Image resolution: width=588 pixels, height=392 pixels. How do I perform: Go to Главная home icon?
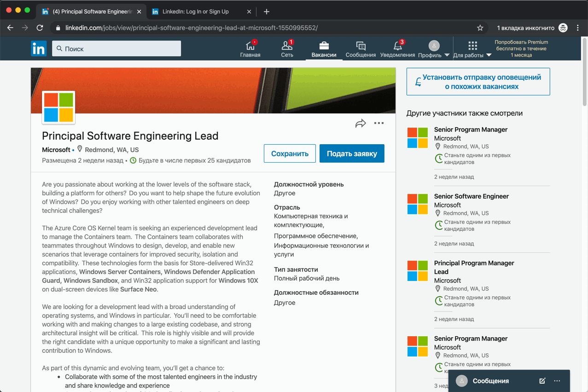[250, 48]
